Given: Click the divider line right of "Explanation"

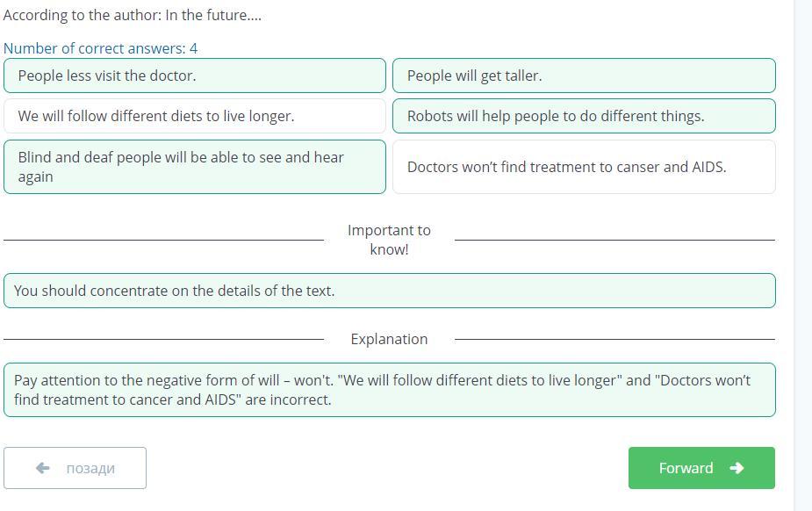Looking at the screenshot, I should pyautogui.click(x=614, y=339).
